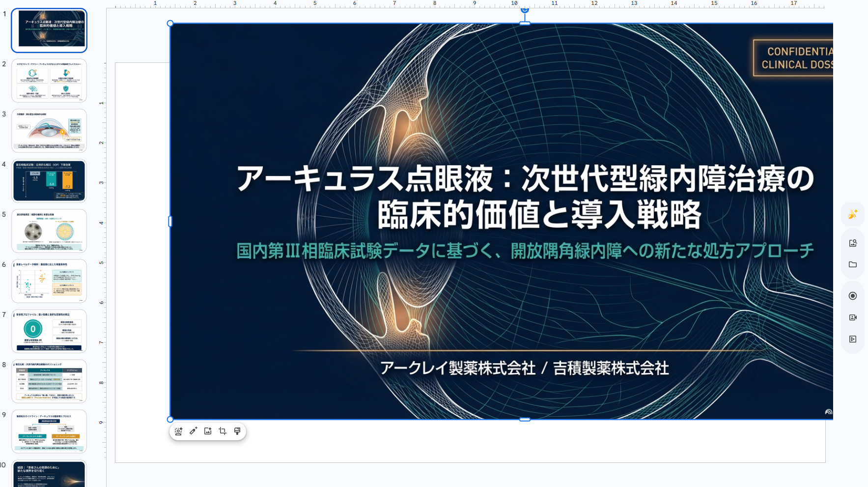This screenshot has width=868, height=487.
Task: Select the crop image tool
Action: (223, 431)
